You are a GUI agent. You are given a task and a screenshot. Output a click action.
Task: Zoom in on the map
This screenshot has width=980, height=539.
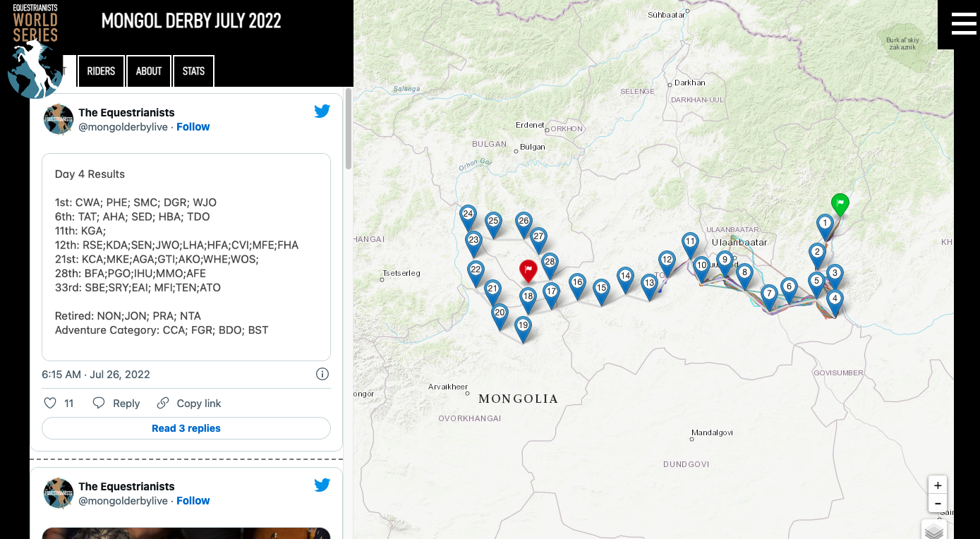[938, 485]
